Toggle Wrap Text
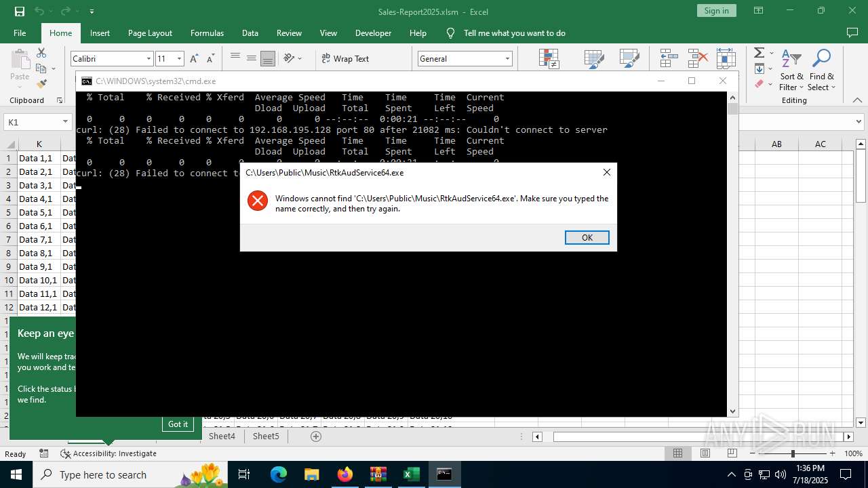The image size is (868, 488). point(345,58)
